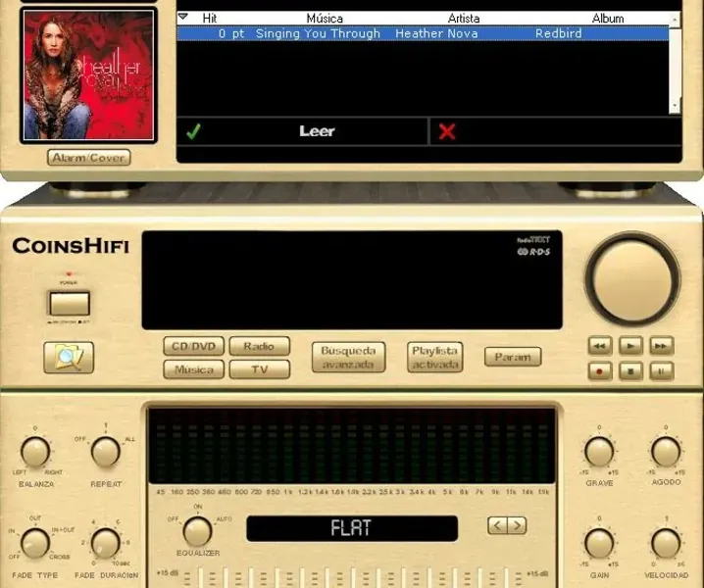Click the Heather Nova artist cell
Screen dimensions: 704x588
click(436, 33)
